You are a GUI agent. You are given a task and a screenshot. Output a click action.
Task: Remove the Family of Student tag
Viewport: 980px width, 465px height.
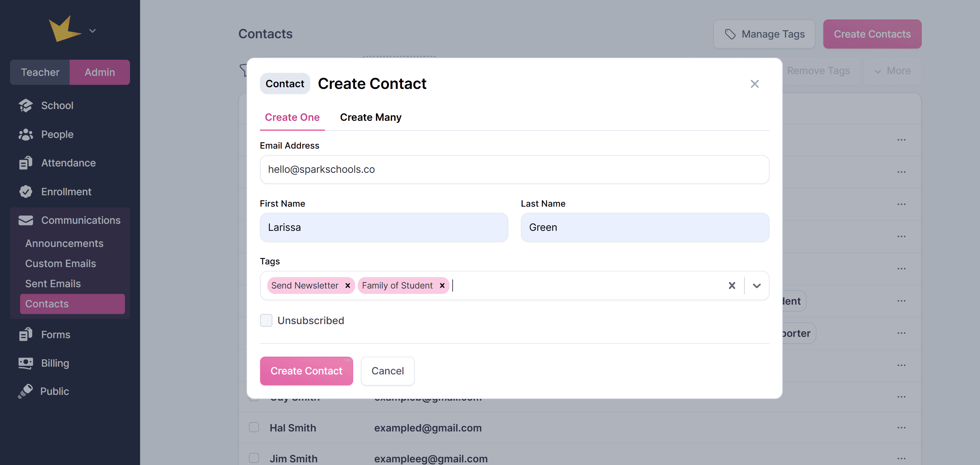(x=442, y=285)
